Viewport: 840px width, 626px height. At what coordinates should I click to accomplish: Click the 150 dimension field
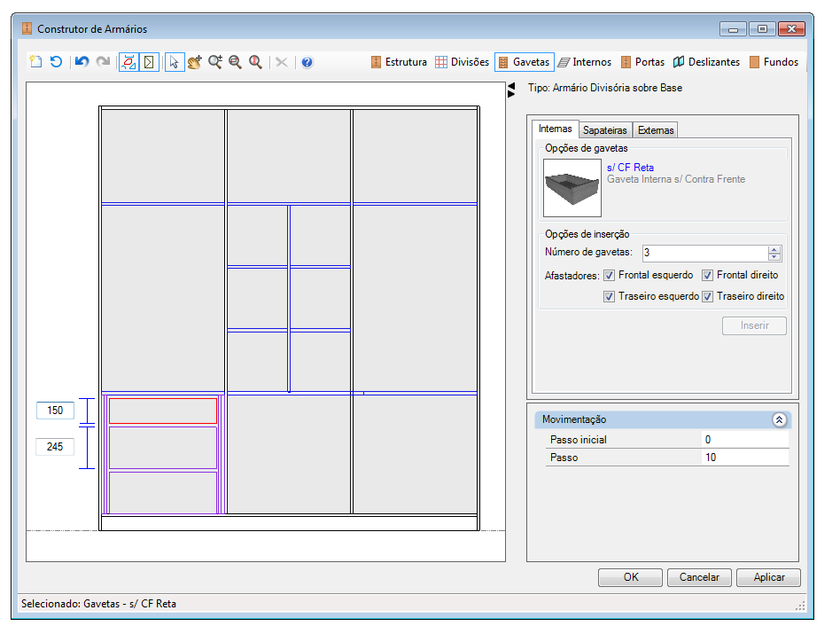point(55,411)
